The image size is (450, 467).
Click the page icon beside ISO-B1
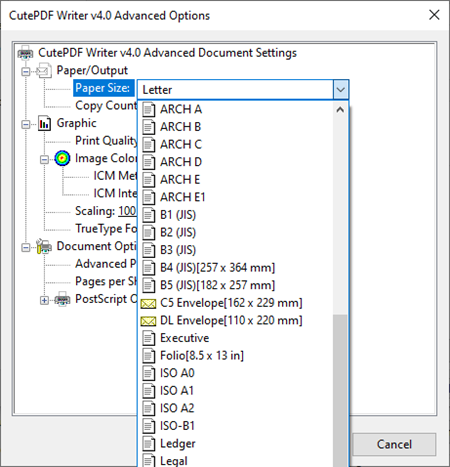(x=149, y=426)
